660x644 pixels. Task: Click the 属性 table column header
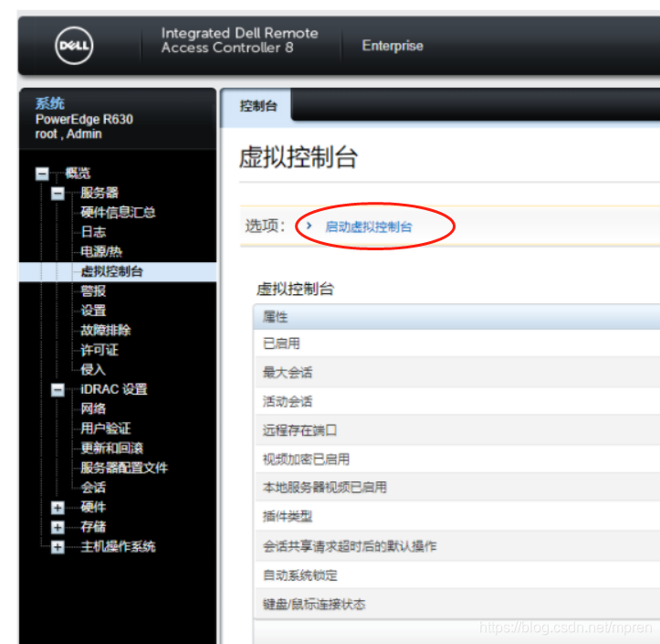(456, 317)
